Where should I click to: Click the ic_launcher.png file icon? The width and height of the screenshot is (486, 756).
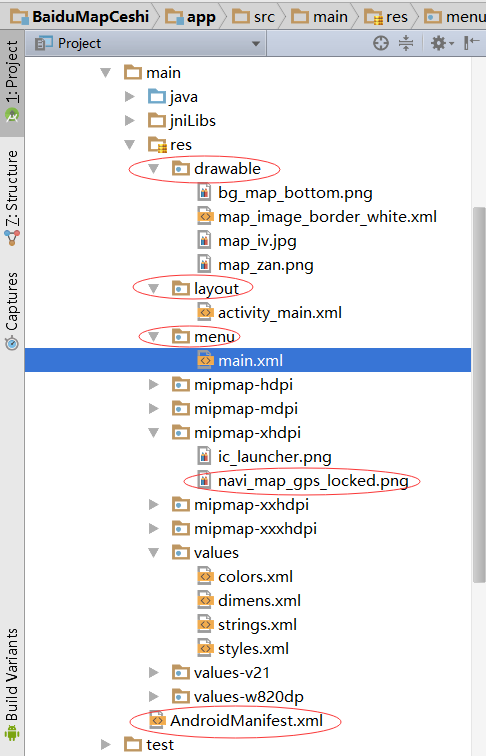pos(204,456)
